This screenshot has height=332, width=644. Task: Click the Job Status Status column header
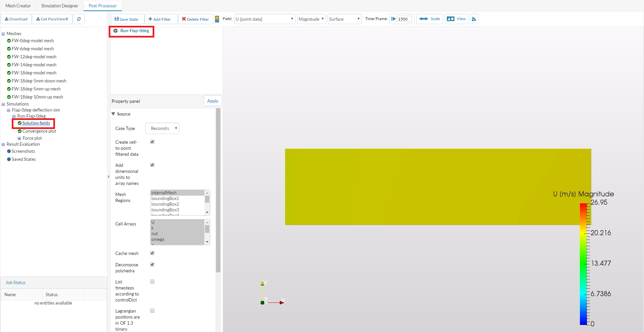(63, 294)
